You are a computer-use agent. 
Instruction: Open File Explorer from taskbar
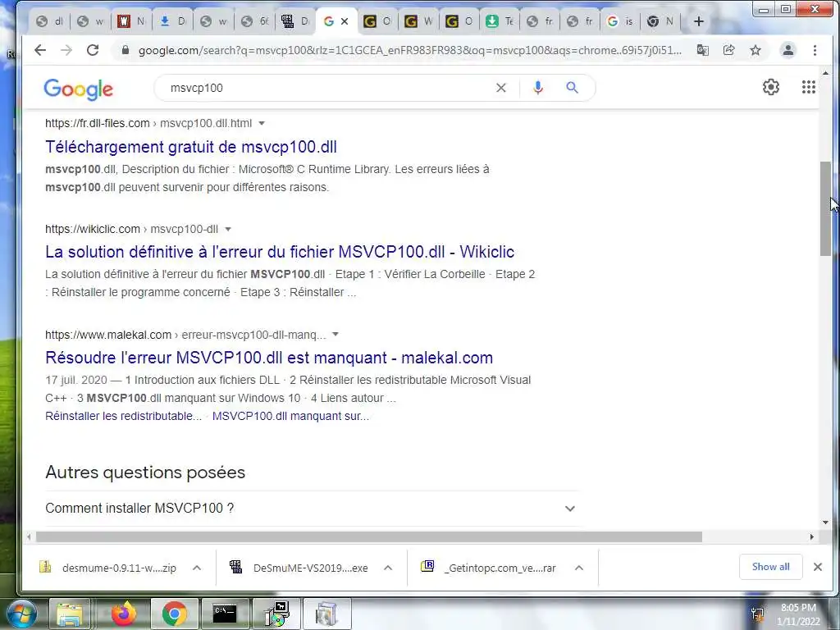click(x=70, y=614)
